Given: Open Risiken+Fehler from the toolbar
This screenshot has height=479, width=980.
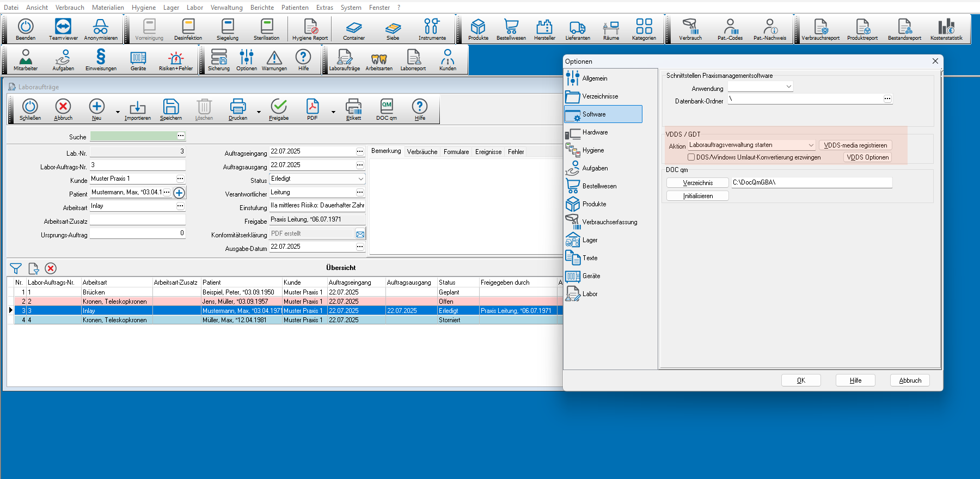Looking at the screenshot, I should [175, 60].
